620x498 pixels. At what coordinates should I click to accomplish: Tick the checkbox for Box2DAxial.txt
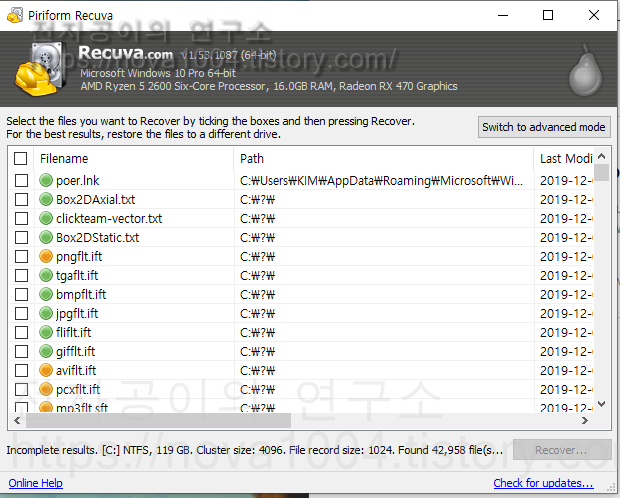coord(21,199)
